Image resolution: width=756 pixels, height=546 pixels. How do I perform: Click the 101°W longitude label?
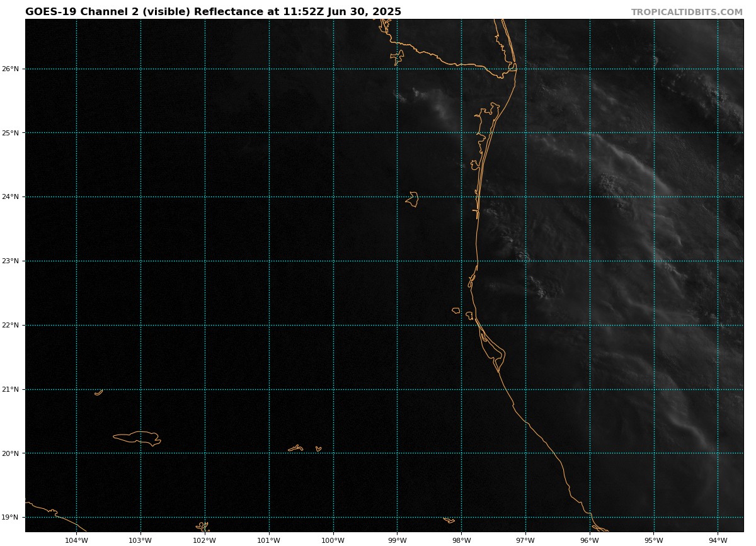pyautogui.click(x=269, y=540)
